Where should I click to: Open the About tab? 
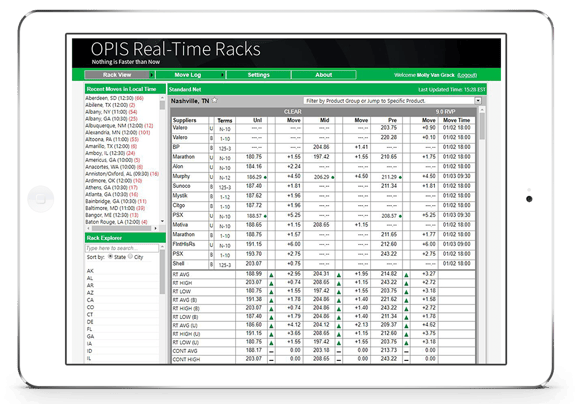point(323,75)
